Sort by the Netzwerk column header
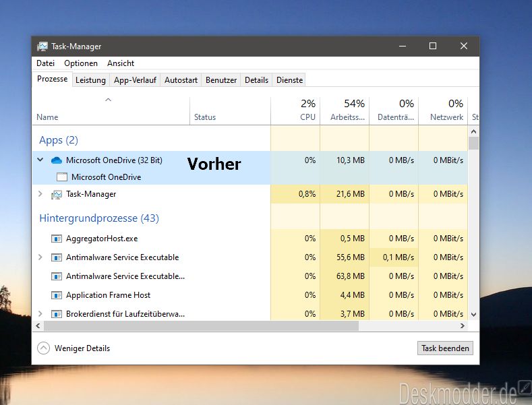Screen dimensions: 532x405 443,111
